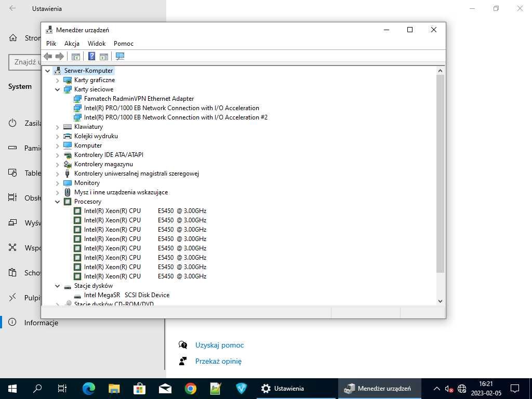Click the Procesory chip category icon

[x=68, y=202]
